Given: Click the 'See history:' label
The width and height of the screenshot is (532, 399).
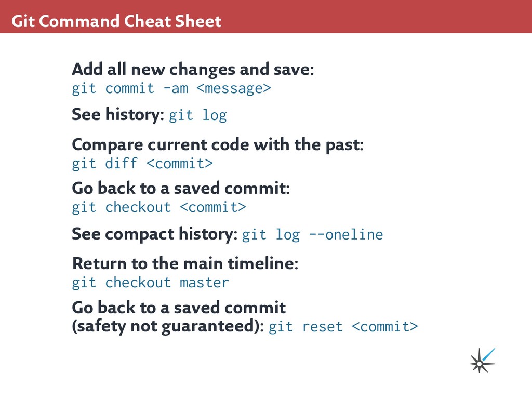Looking at the screenshot, I should [x=118, y=114].
